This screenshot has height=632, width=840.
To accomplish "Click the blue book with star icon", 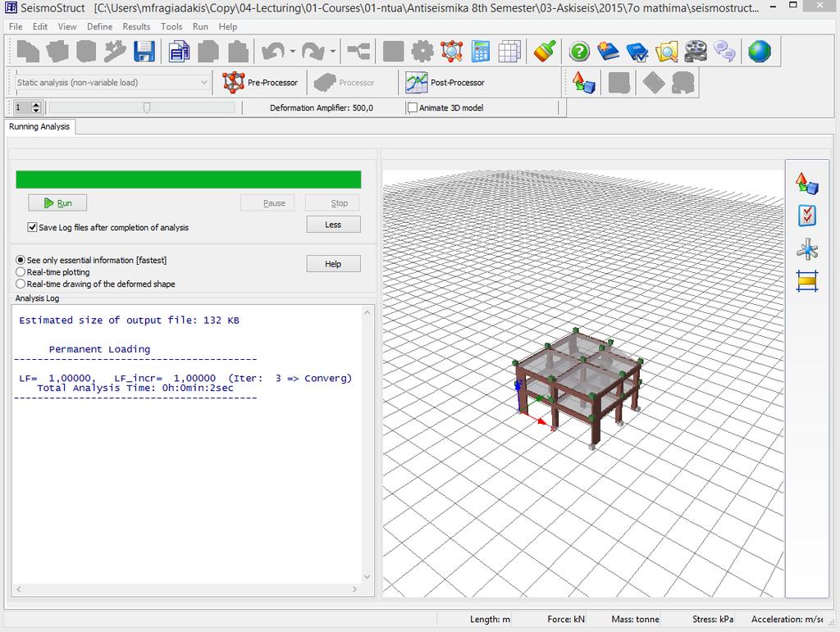I will pos(608,52).
